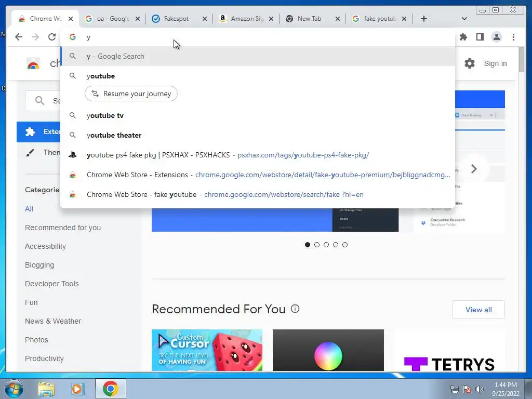Viewport: 532px width, 399px height.
Task: Close the Amazon Sign-In tab
Action: click(x=271, y=19)
